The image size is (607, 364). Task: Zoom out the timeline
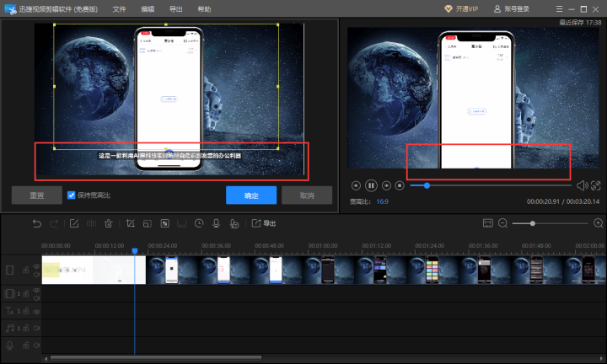[x=502, y=223]
